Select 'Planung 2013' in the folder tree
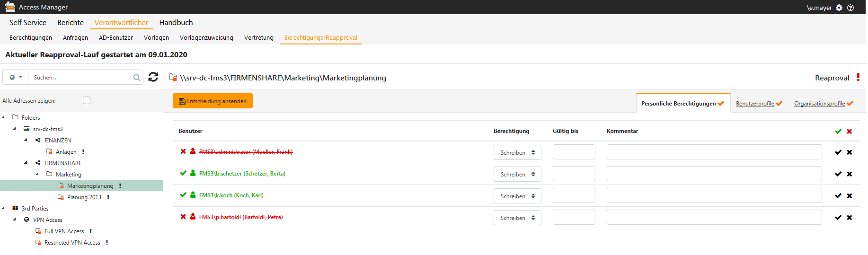 [x=84, y=197]
